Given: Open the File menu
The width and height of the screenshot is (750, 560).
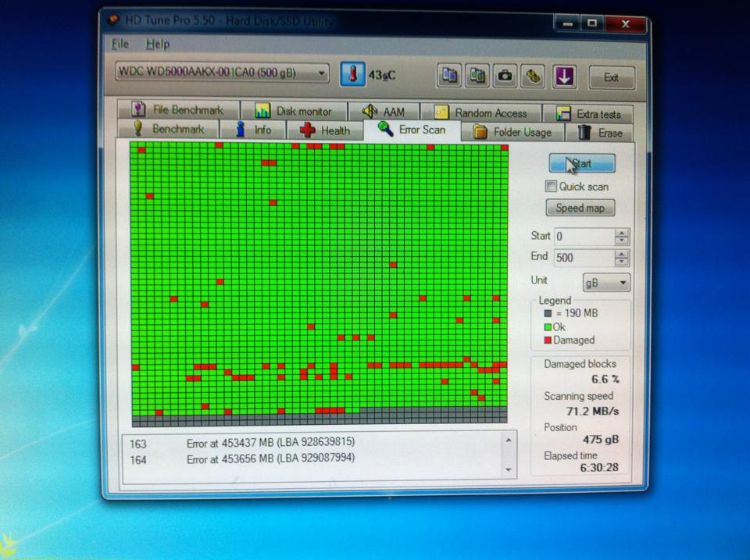Looking at the screenshot, I should [x=120, y=44].
